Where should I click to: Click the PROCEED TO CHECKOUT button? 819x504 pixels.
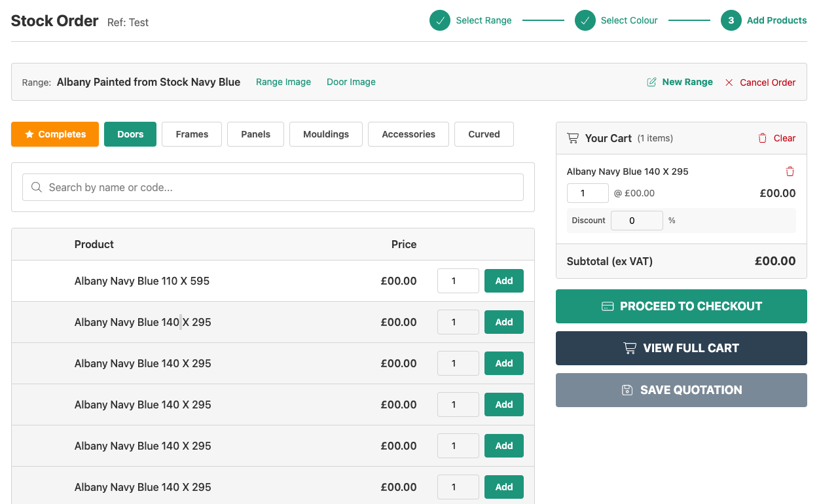pyautogui.click(x=682, y=306)
